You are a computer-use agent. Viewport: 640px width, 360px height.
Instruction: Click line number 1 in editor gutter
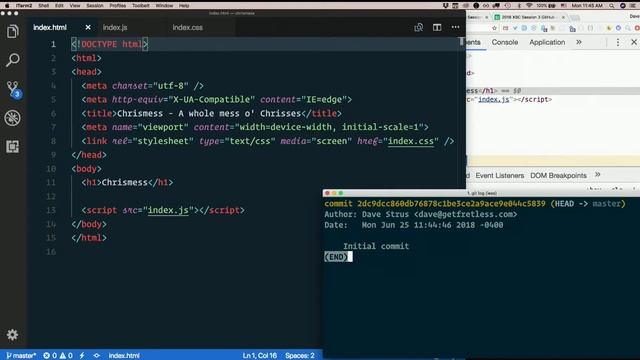coord(53,44)
